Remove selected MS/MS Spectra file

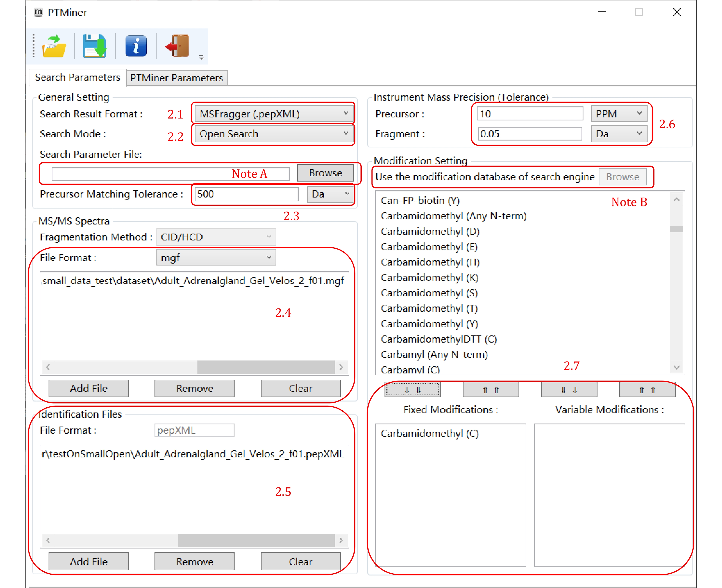click(x=195, y=388)
